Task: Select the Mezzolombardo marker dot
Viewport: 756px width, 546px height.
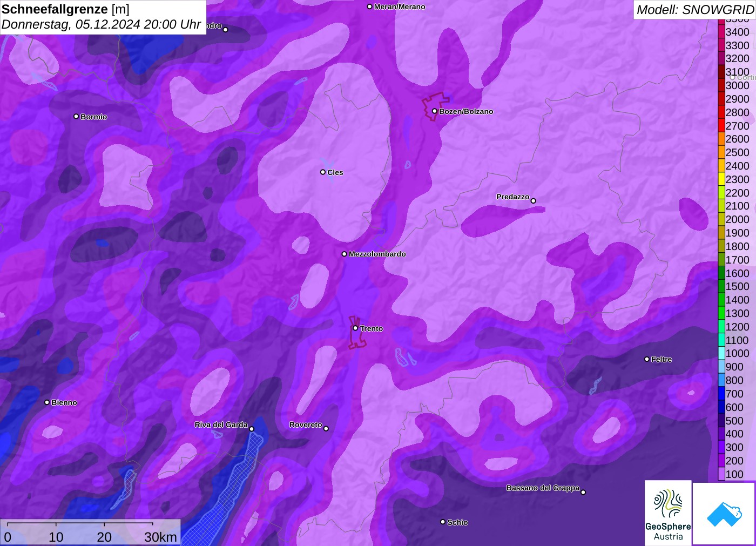Action: [345, 254]
